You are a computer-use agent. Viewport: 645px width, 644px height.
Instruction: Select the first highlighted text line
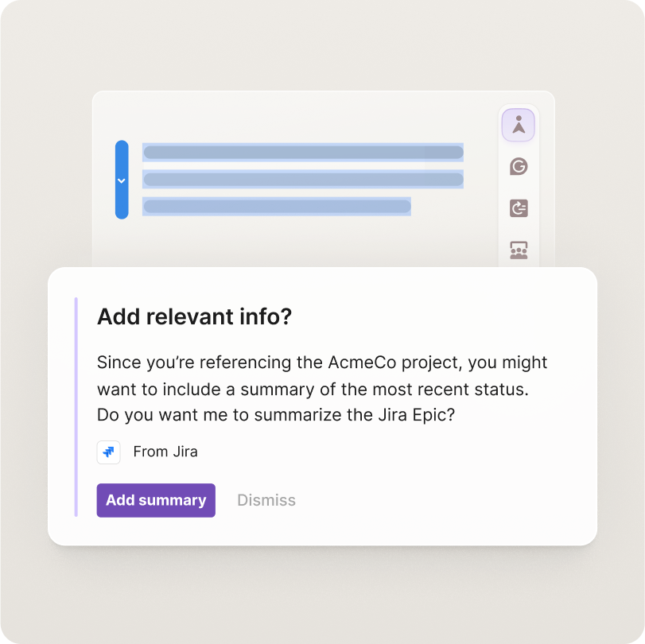pos(302,151)
